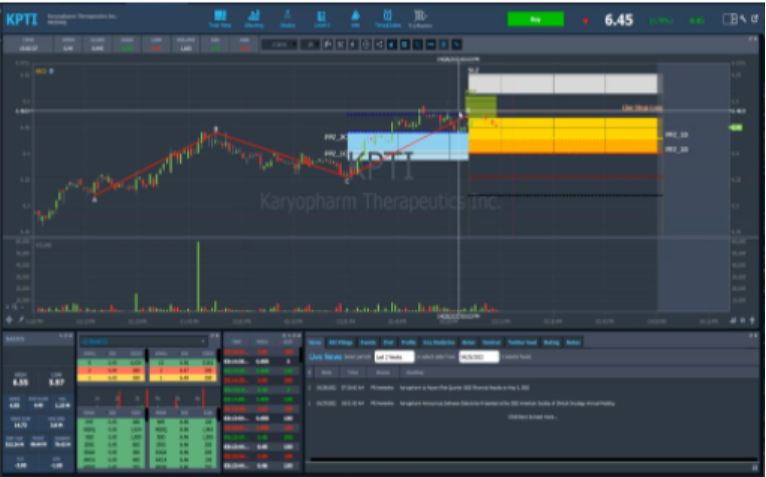Image resolution: width=766 pixels, height=477 pixels.
Task: Open the Info droplet icon
Action: 355,19
